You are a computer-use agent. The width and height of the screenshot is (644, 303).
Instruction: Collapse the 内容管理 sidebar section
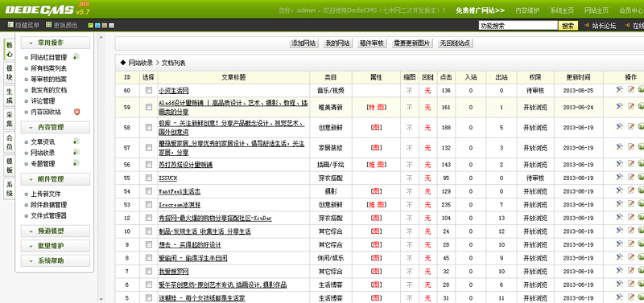pyautogui.click(x=56, y=128)
